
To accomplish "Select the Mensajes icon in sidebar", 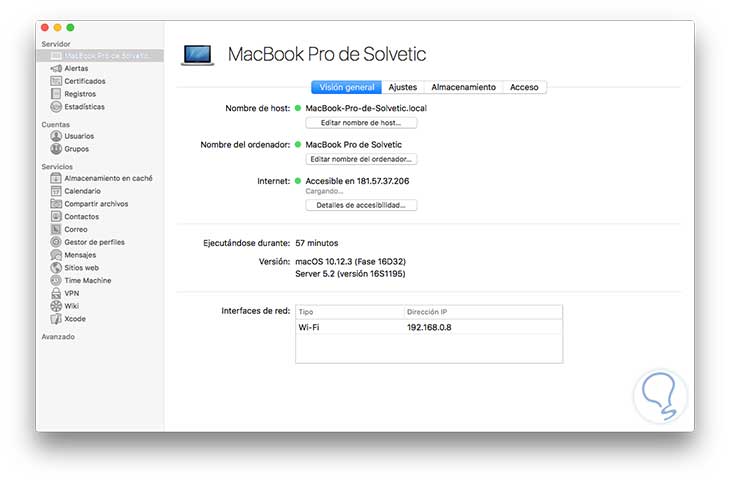I will (56, 255).
